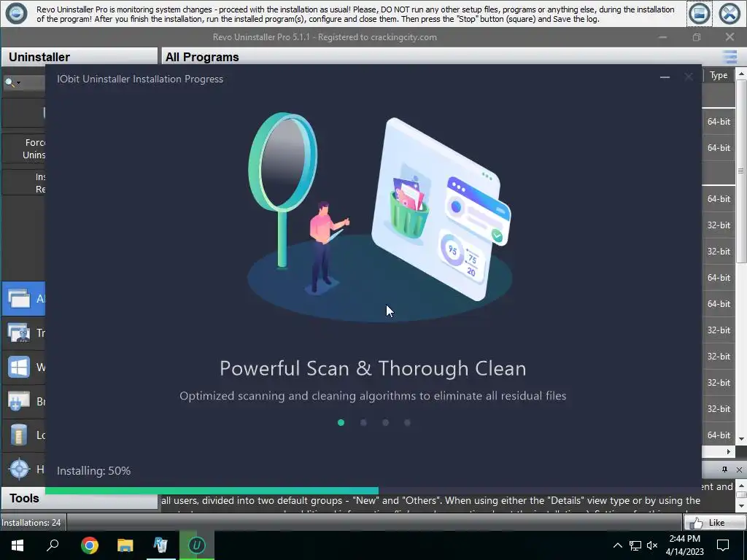
Task: Cancel monitoring with the X circle icon
Action: pyautogui.click(x=729, y=14)
